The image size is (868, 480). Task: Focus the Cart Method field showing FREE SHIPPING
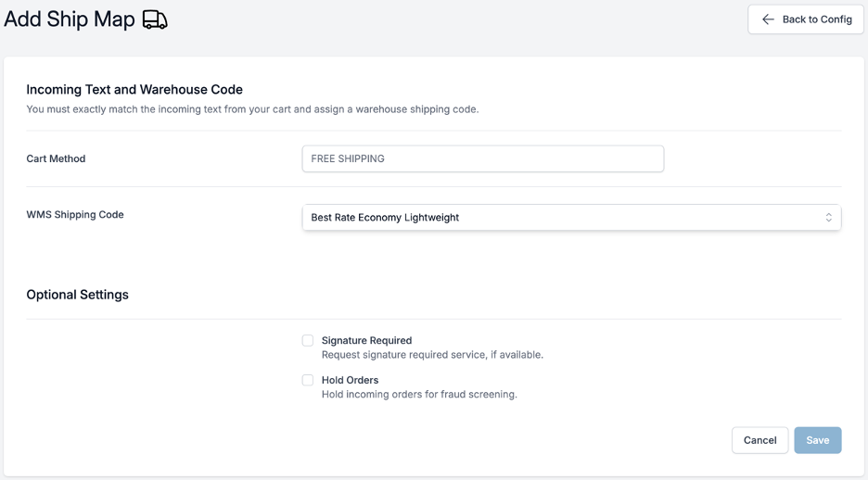[x=483, y=158]
